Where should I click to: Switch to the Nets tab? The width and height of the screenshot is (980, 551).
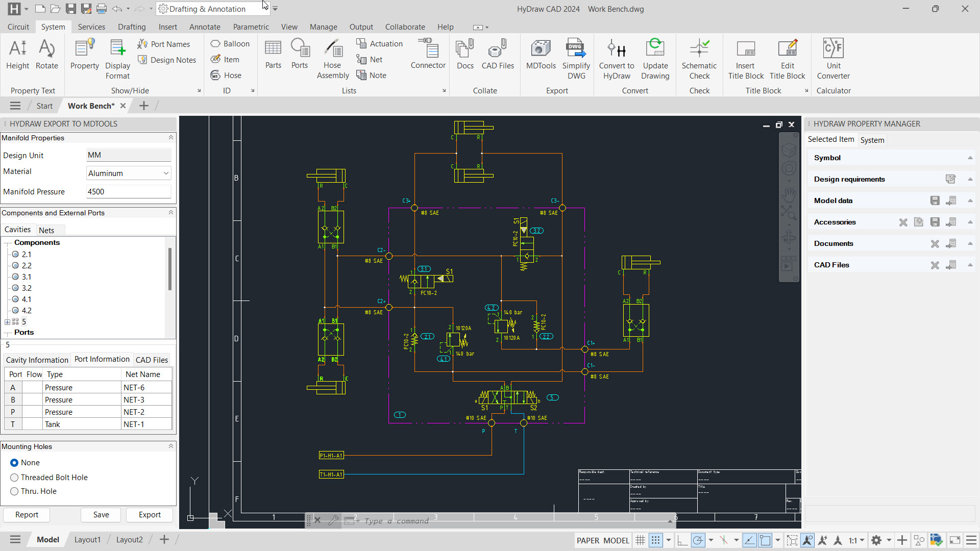pos(46,230)
